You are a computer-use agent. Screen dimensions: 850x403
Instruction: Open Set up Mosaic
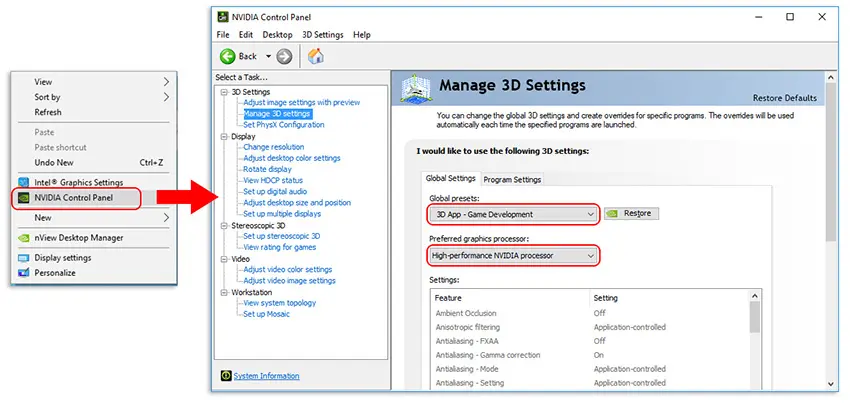pos(266,314)
